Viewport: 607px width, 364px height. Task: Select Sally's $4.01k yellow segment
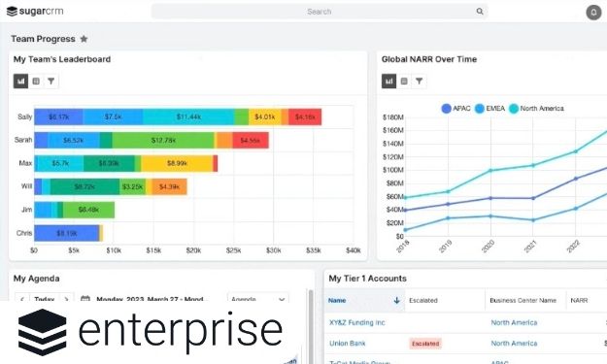pyautogui.click(x=265, y=116)
